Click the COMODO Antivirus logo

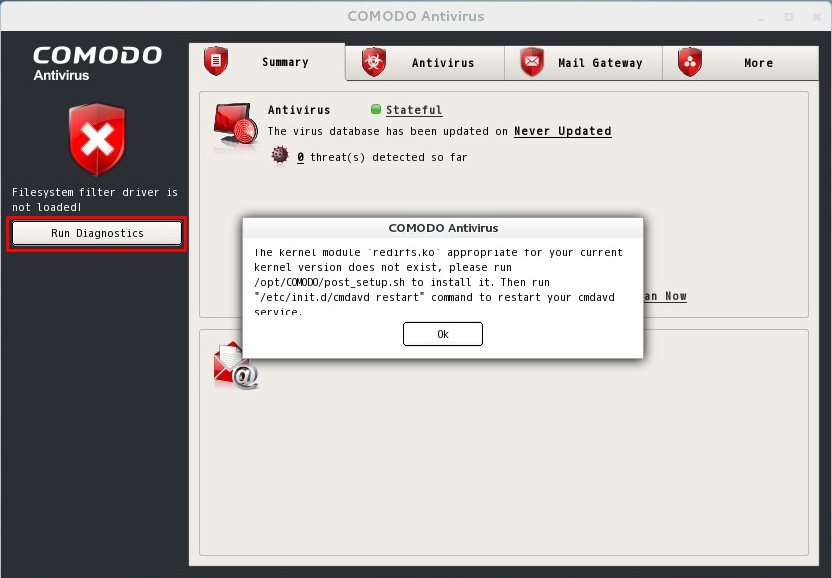click(x=96, y=61)
